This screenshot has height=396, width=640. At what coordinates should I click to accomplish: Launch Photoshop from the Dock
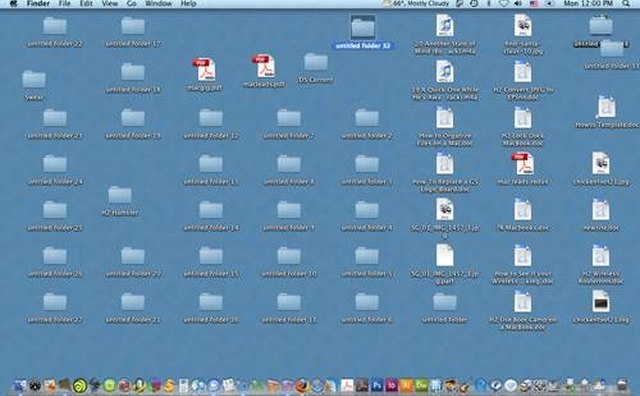click(x=377, y=385)
